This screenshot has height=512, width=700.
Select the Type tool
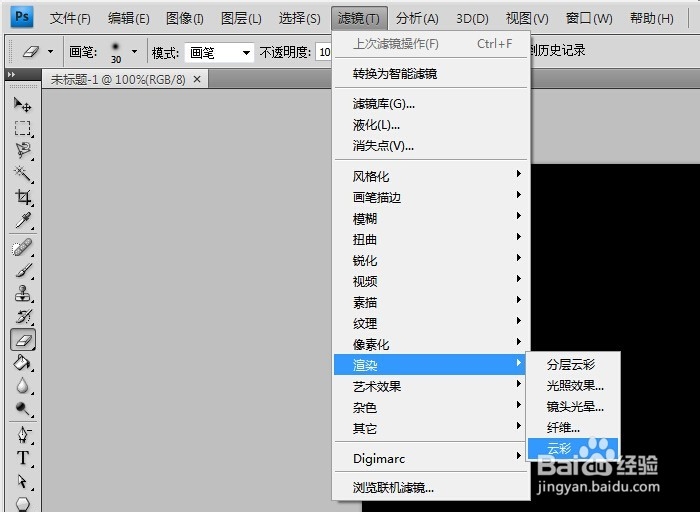[x=22, y=458]
